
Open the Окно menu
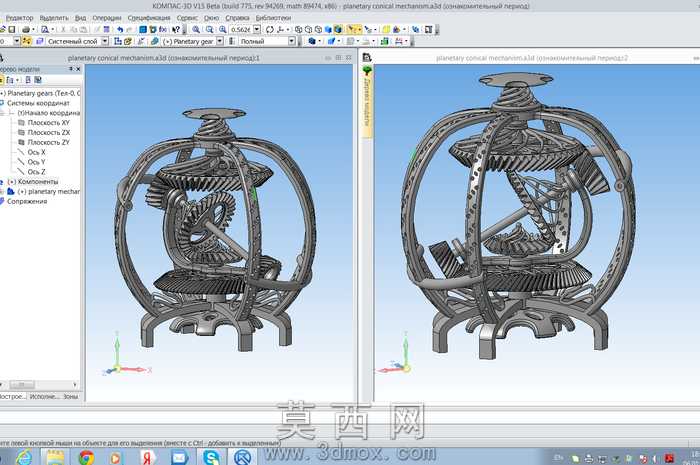(211, 18)
